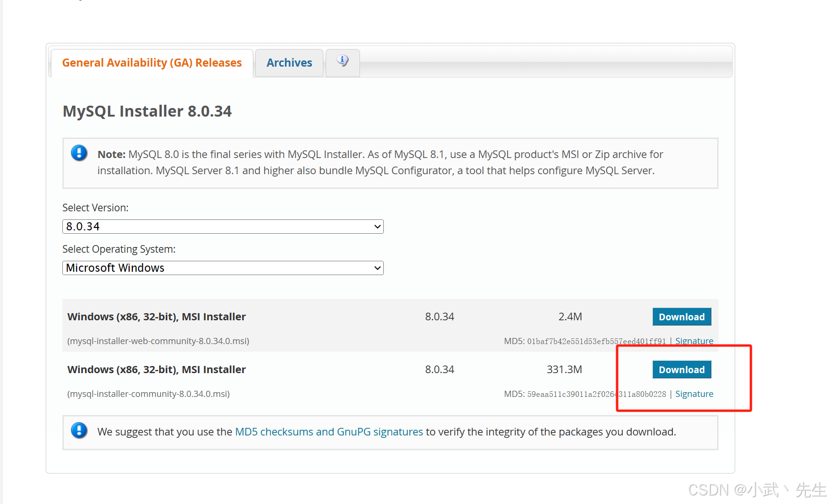Screen dimensions: 829x504
Task: Click MSI Installer title above web-community filename
Action: point(157,317)
